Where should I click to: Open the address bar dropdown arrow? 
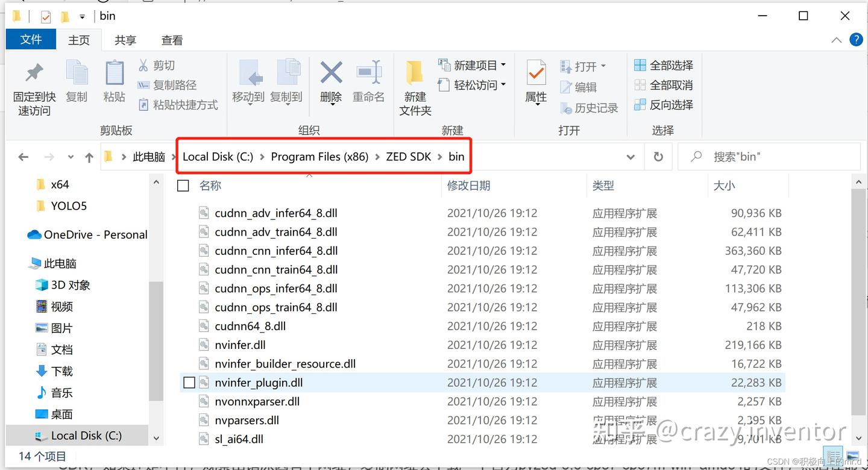pyautogui.click(x=631, y=156)
